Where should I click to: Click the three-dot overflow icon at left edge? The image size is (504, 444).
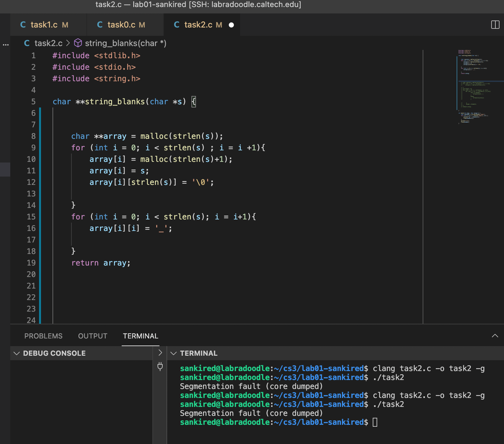tap(5, 45)
